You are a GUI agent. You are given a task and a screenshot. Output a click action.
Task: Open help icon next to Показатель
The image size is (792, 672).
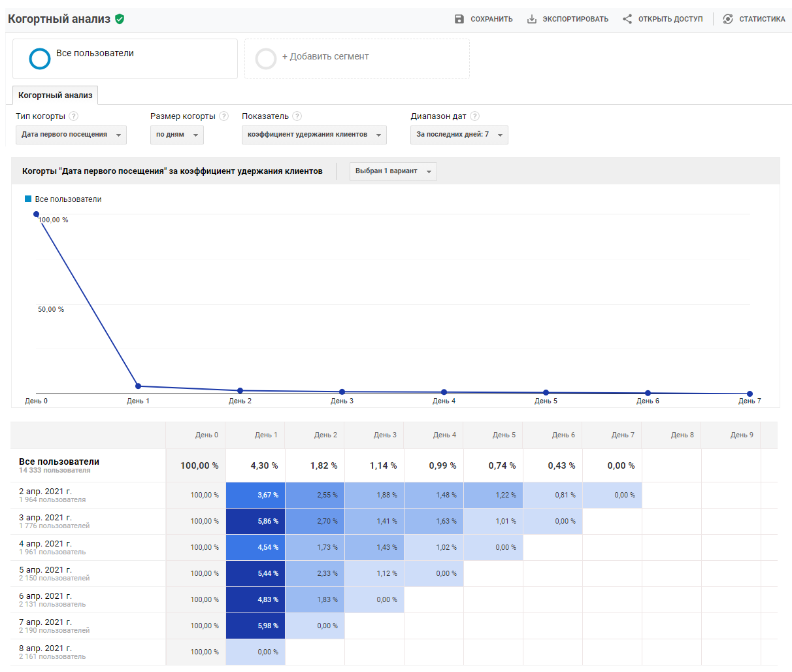[x=297, y=116]
